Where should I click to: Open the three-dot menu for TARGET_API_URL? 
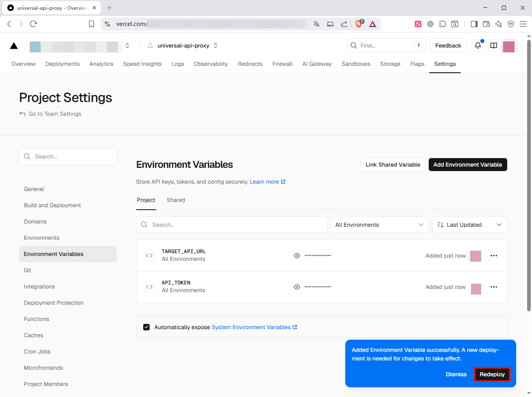coord(494,256)
